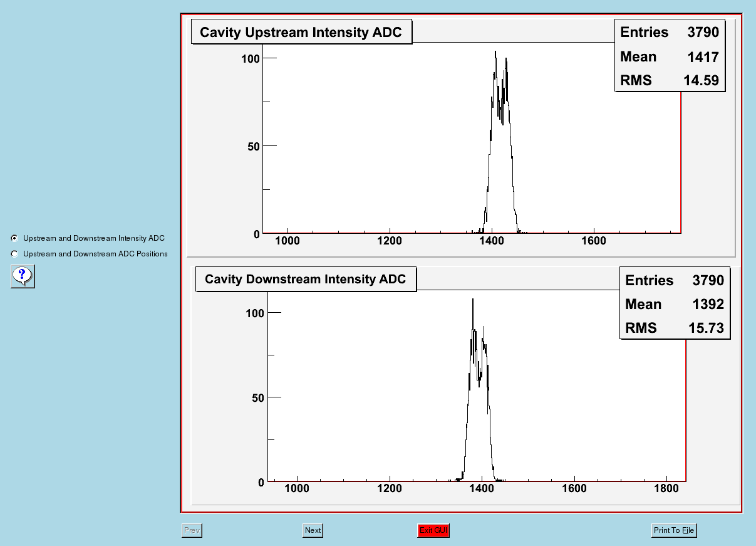The height and width of the screenshot is (546, 756).
Task: Click Print To File button
Action: [674, 530]
